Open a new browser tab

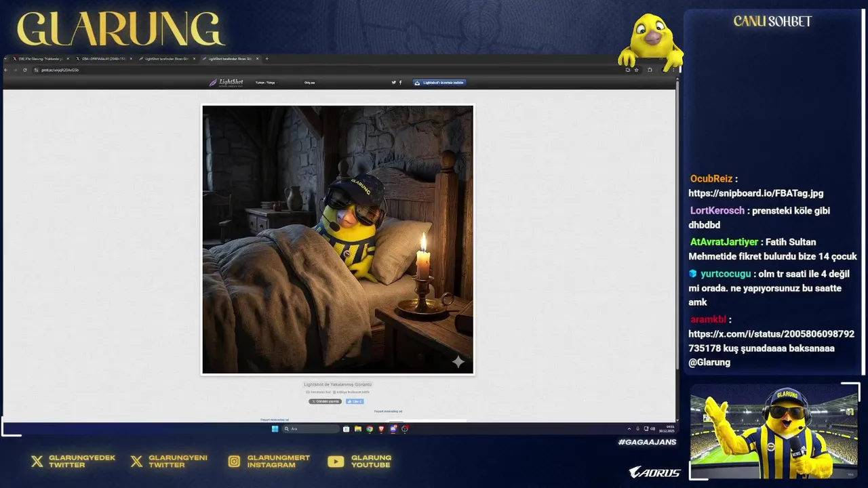coord(267,59)
